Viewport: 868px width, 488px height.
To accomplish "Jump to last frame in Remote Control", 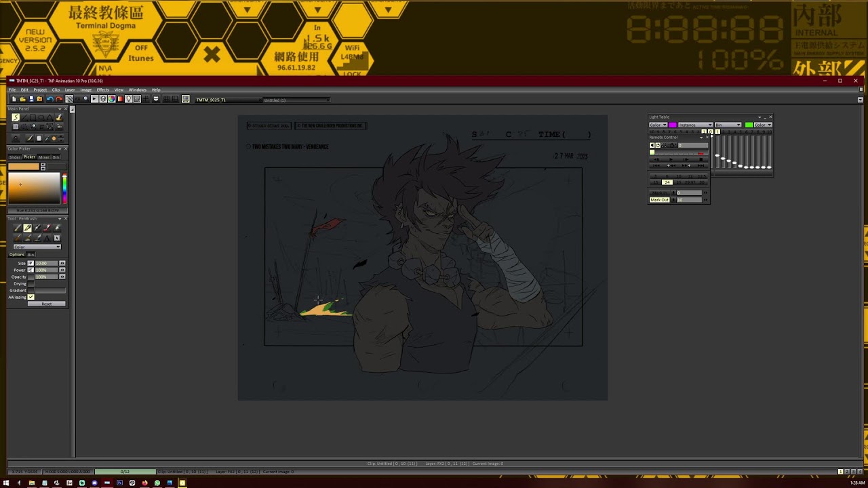I will point(701,165).
